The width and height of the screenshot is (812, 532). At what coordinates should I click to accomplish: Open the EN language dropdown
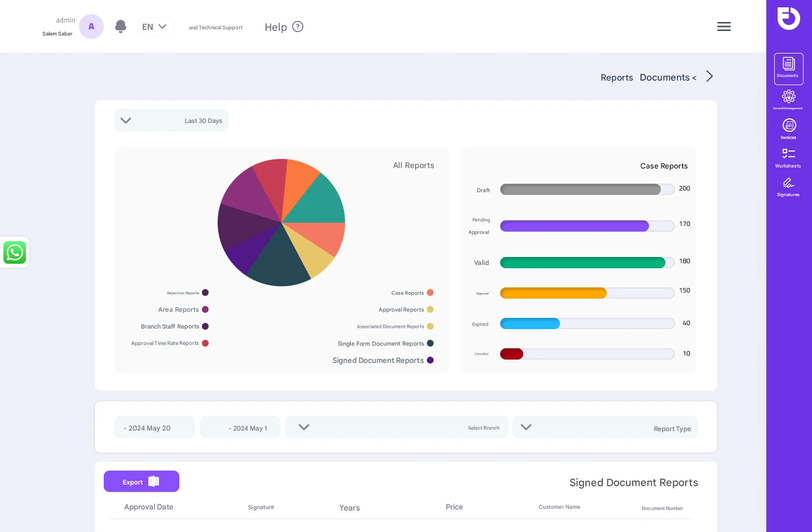coord(155,26)
